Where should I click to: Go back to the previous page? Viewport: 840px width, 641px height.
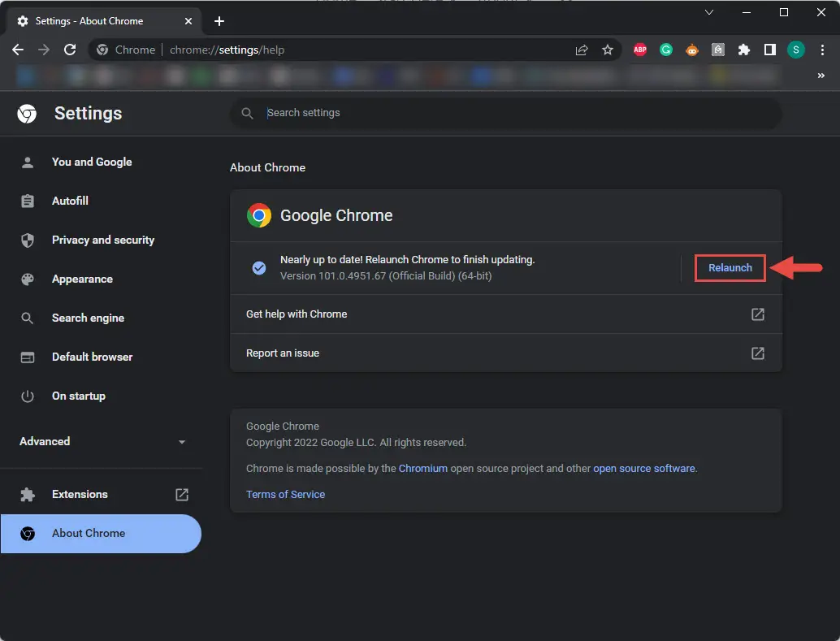18,50
